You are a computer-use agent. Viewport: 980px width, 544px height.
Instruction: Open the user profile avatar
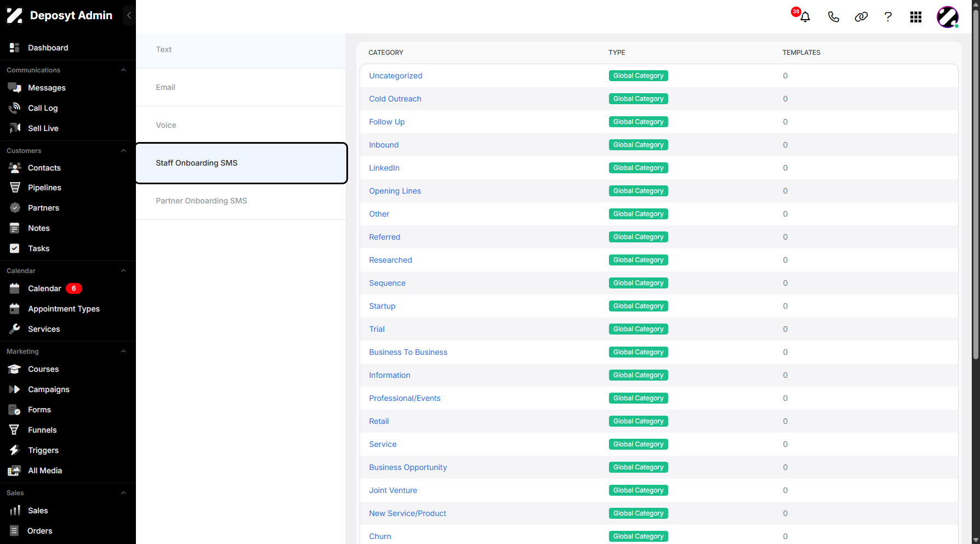tap(948, 17)
